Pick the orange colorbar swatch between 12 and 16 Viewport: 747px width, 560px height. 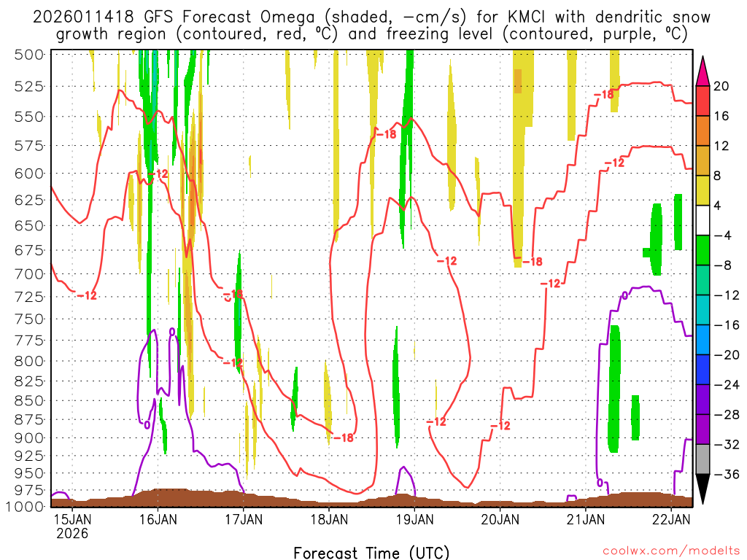pyautogui.click(x=703, y=131)
